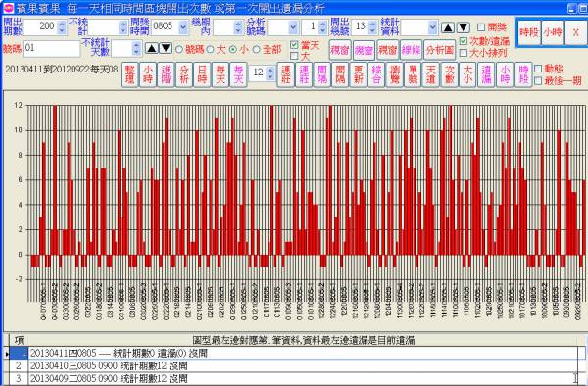Click the up triangle next to 不統計天數
588x386 pixels.
point(152,48)
